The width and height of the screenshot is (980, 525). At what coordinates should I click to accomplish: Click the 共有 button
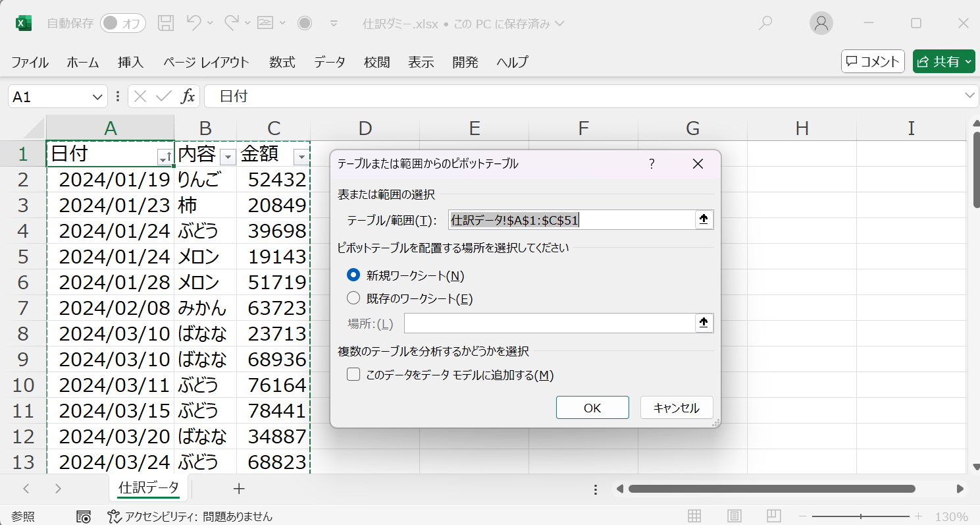[943, 61]
